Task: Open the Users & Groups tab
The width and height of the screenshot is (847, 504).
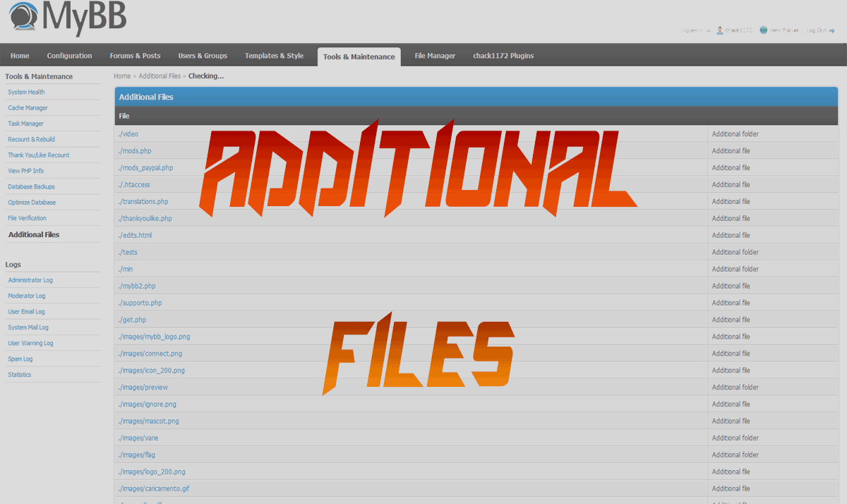Action: point(203,56)
